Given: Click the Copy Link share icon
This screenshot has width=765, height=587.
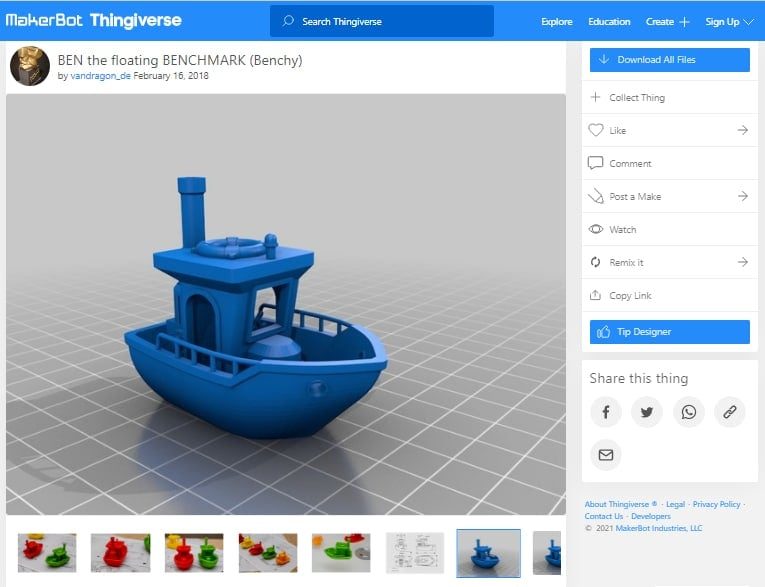Looking at the screenshot, I should pos(595,295).
